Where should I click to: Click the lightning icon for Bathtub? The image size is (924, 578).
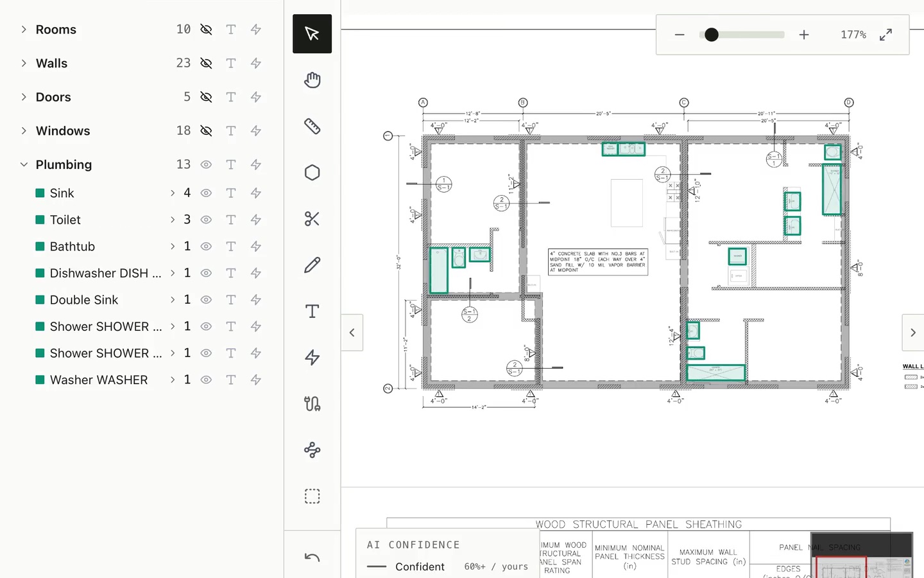pos(255,246)
